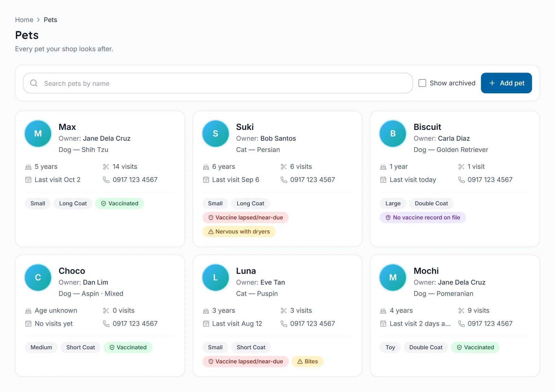Click the Medium size tag on Choco's card
Screen dimensions: 555x392
pos(41,348)
